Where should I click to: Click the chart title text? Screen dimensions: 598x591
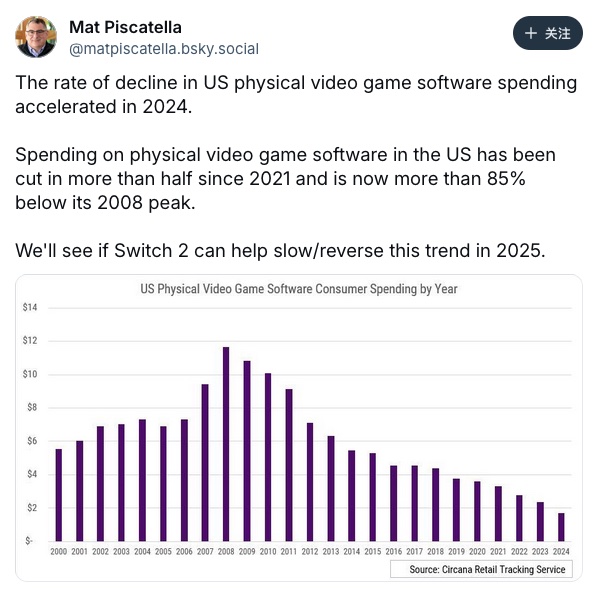tap(299, 289)
